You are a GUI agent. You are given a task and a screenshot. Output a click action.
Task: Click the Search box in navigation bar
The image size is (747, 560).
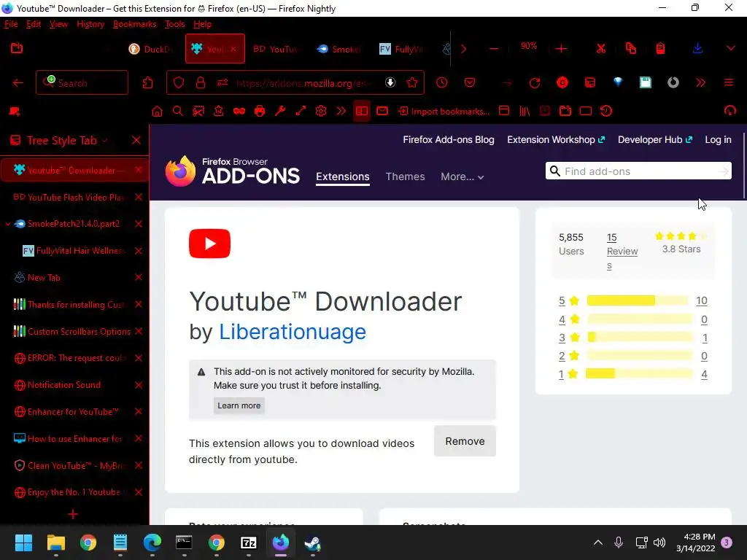pyautogui.click(x=82, y=83)
